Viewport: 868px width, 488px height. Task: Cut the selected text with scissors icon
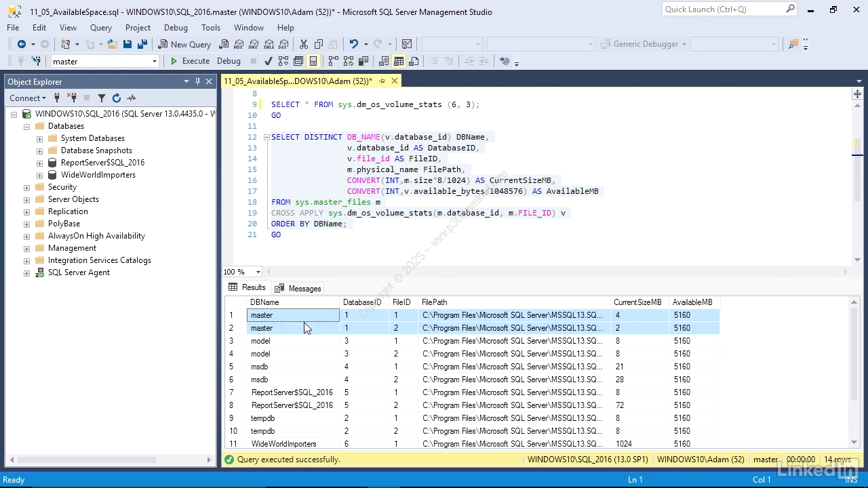303,44
